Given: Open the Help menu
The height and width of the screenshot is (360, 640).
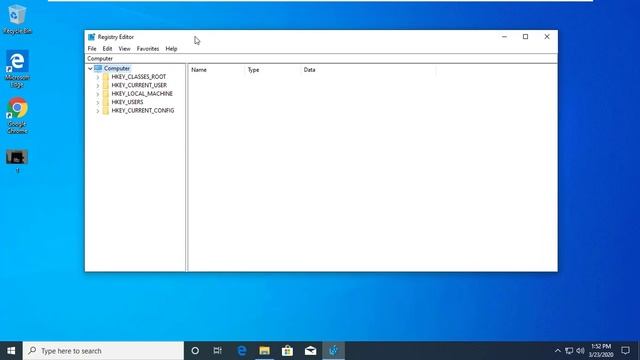Looking at the screenshot, I should [x=171, y=49].
